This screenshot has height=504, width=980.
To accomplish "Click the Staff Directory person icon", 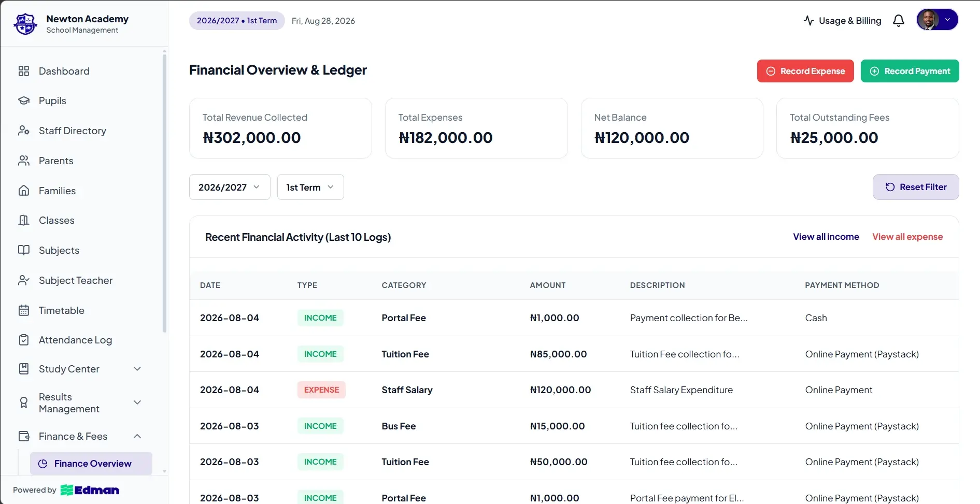I will 24,131.
